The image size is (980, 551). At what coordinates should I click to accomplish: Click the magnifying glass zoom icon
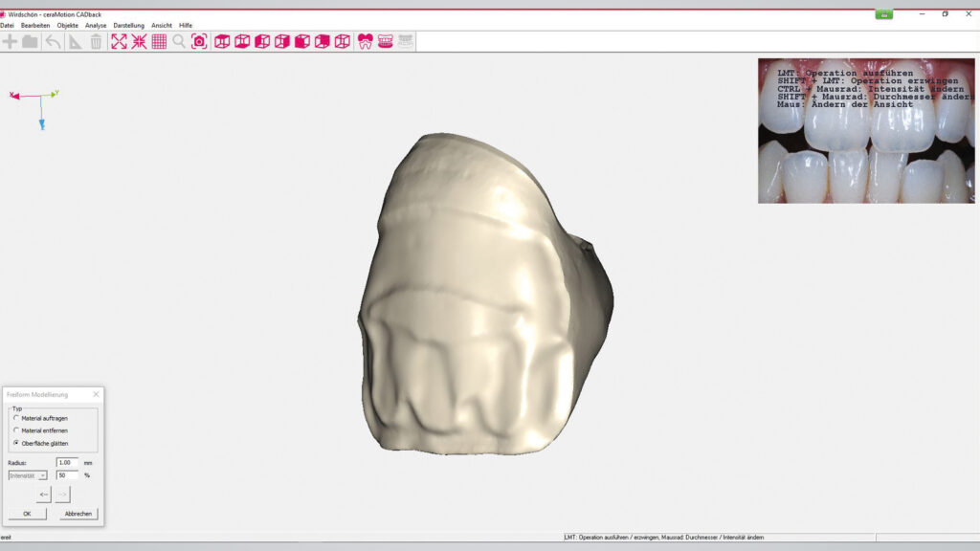tap(179, 41)
